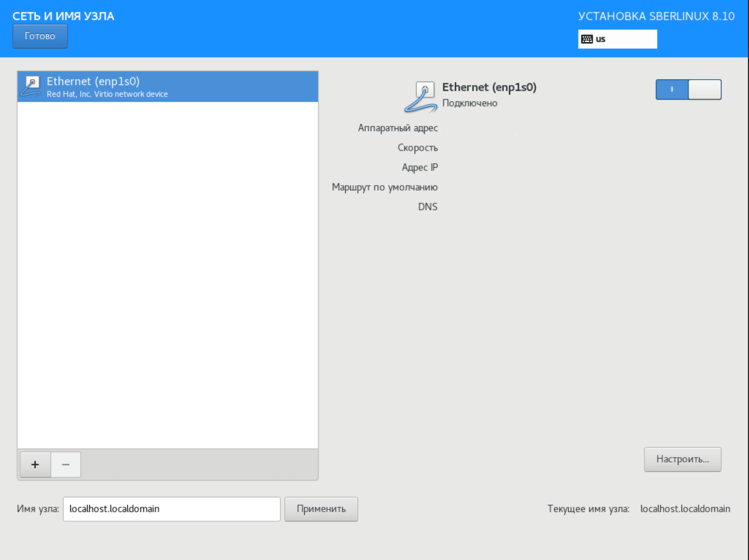
Task: Click the СЕТЬ И ИМЯ УЗЛА heading
Action: click(63, 16)
